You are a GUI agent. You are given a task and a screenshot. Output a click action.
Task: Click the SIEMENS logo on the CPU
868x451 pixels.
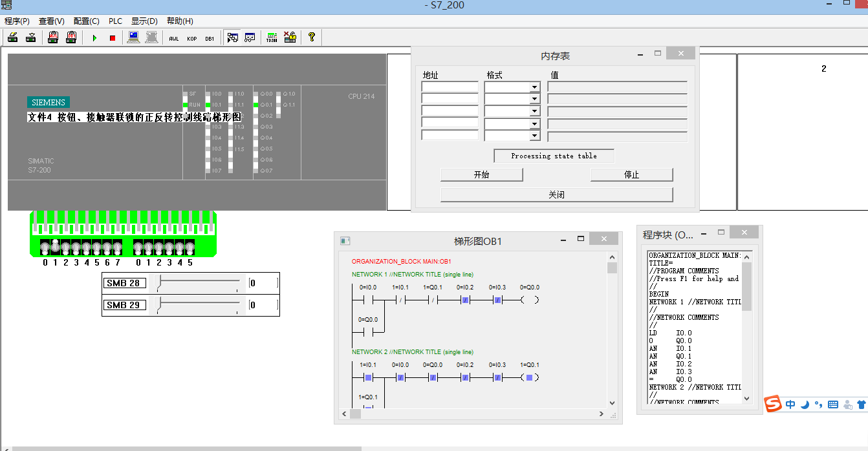tap(49, 103)
